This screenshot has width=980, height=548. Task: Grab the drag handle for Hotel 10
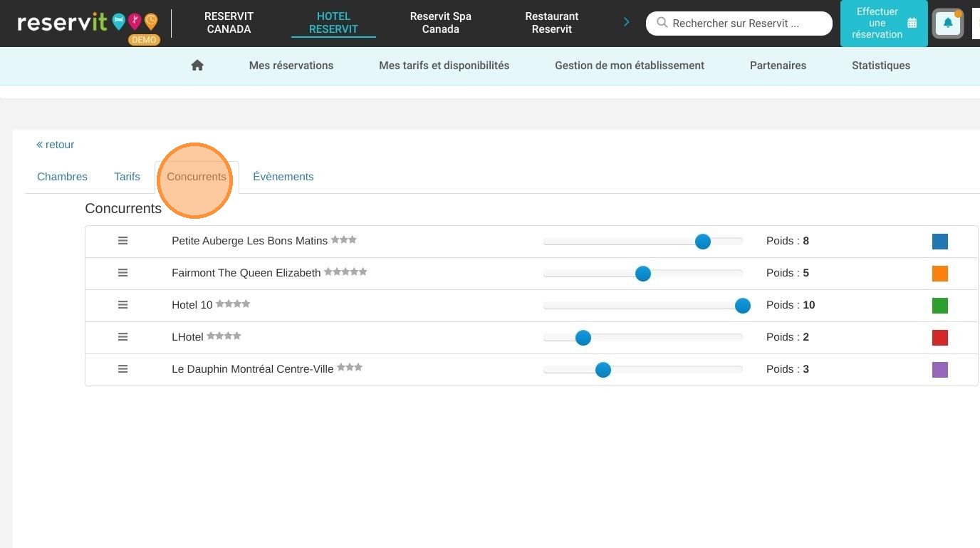click(123, 305)
